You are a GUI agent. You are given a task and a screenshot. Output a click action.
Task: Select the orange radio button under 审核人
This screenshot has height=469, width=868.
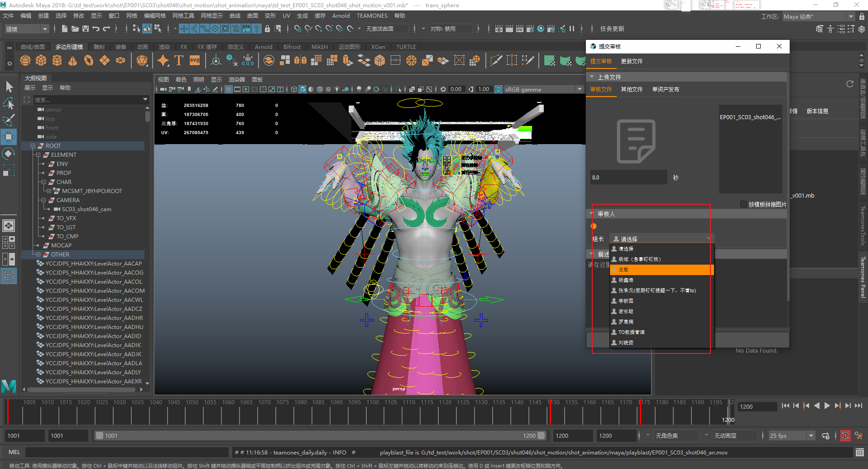click(594, 226)
